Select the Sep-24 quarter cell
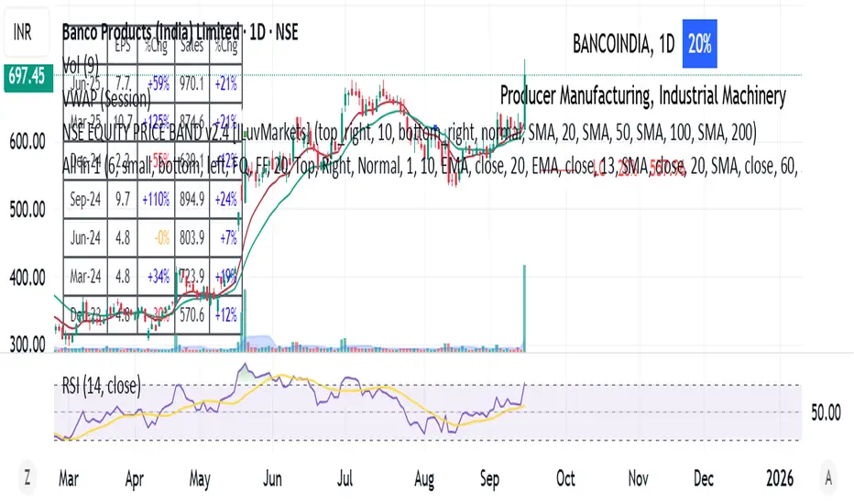854x504 pixels. [x=85, y=200]
